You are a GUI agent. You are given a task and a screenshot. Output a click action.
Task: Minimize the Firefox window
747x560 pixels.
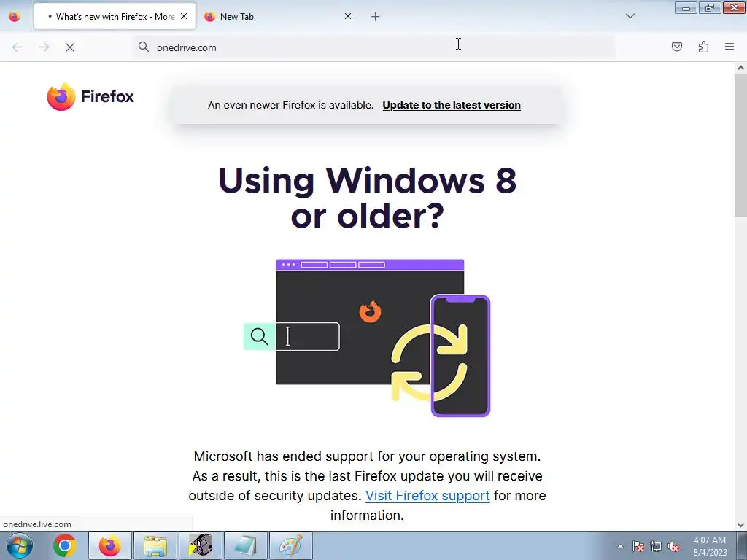(686, 7)
